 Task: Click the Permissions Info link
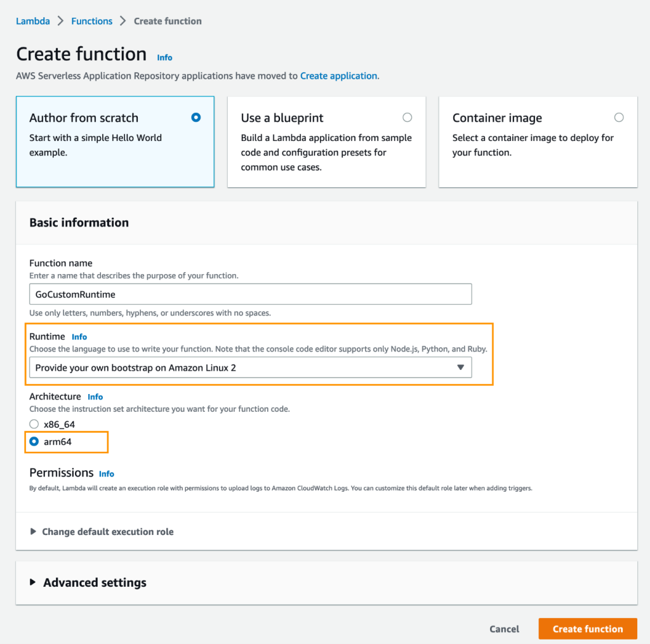click(x=106, y=474)
